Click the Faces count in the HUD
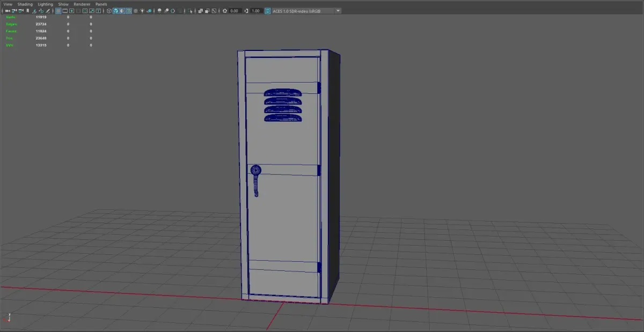The image size is (644, 332). pyautogui.click(x=41, y=31)
